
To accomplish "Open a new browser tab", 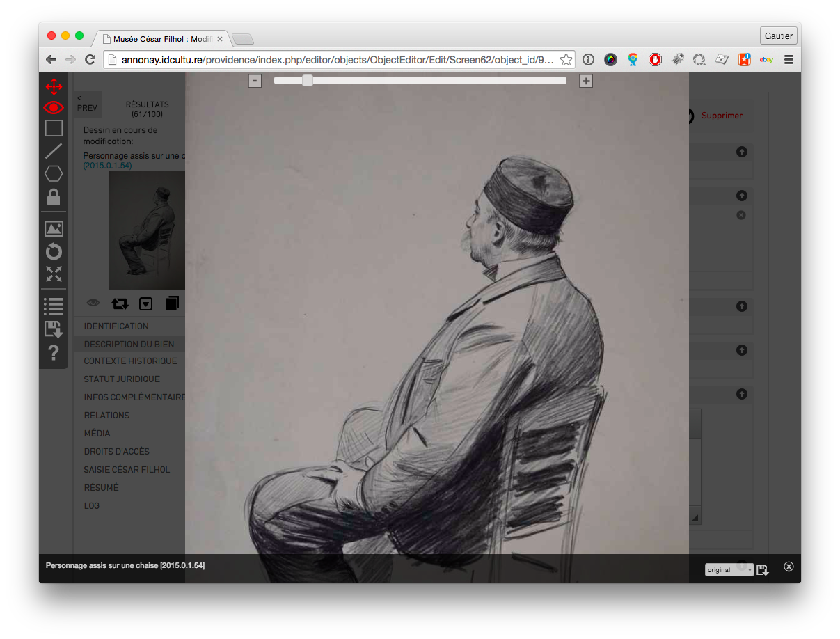I will pos(243,39).
